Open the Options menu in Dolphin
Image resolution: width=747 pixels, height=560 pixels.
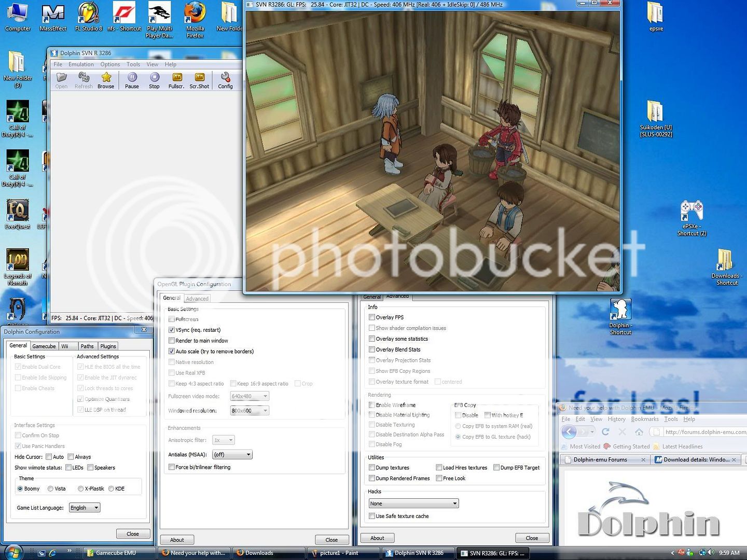110,64
